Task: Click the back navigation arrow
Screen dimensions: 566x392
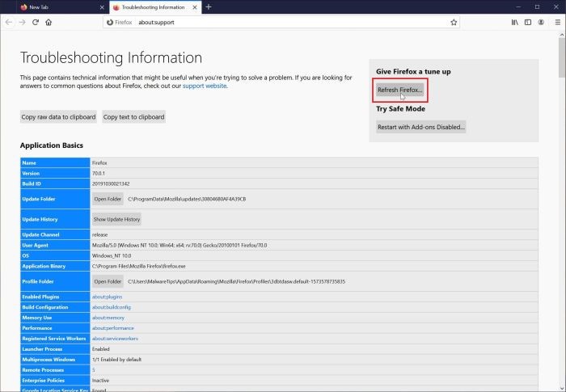Action: 9,23
